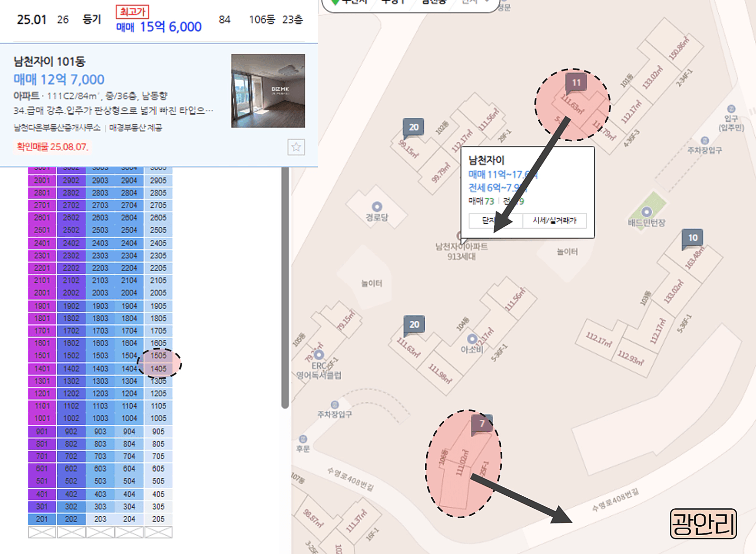Select unit 501 in the floor grid
The width and height of the screenshot is (756, 554).
pos(42,481)
